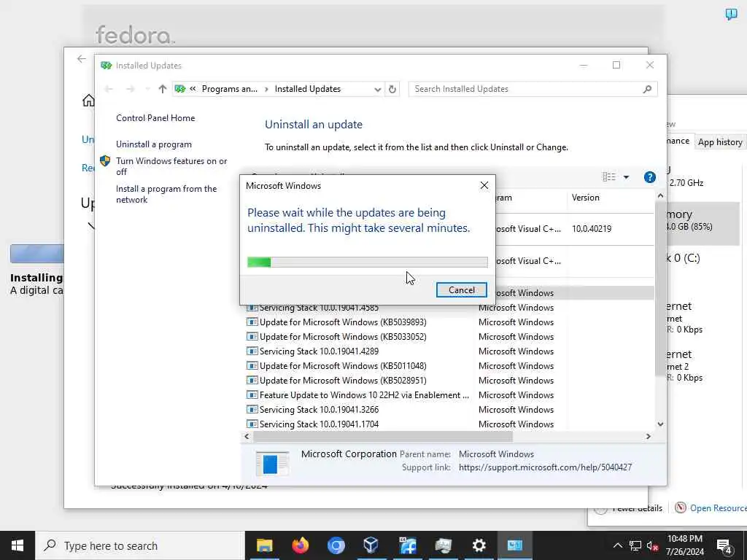Open VirtualBox from the taskbar

371,545
